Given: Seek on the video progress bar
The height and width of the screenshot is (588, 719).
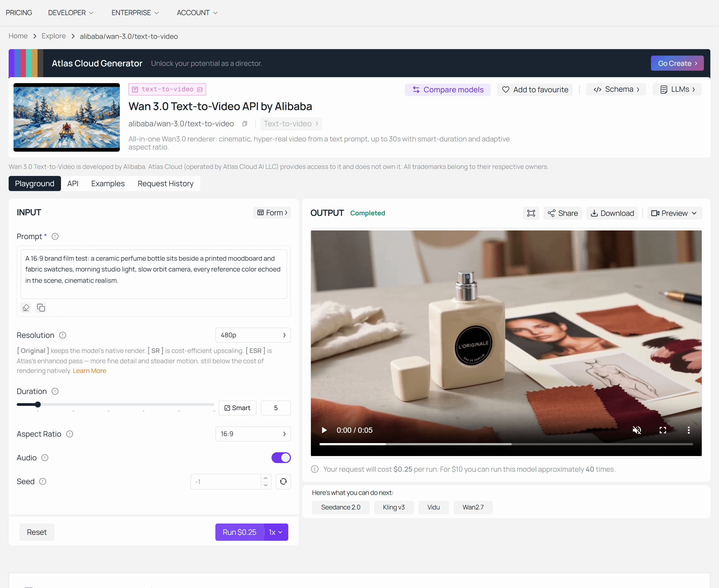Looking at the screenshot, I should (x=506, y=444).
